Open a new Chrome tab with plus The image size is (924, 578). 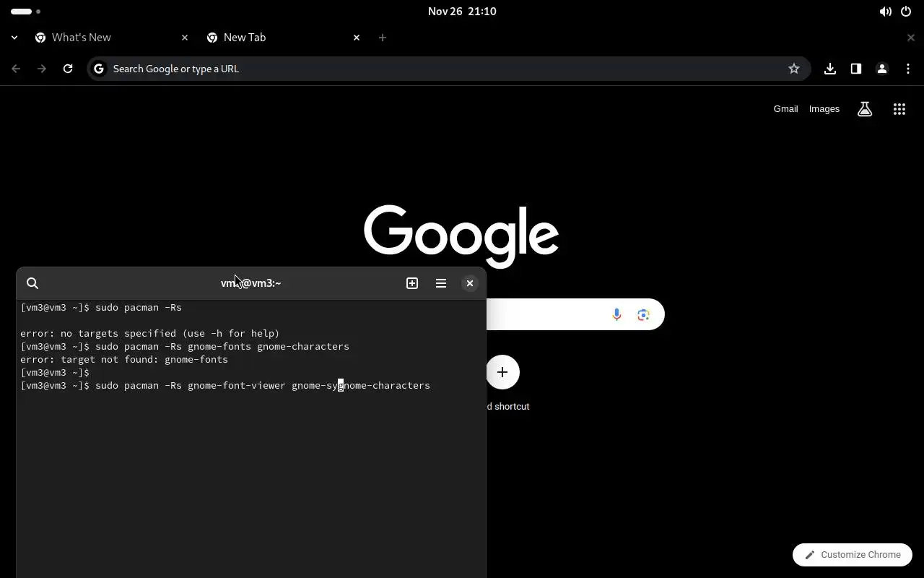383,38
